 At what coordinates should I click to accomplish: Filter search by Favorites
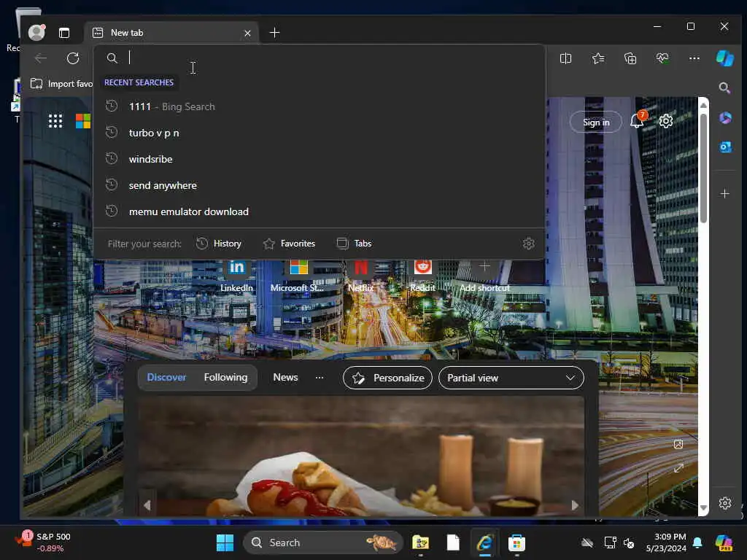point(289,244)
